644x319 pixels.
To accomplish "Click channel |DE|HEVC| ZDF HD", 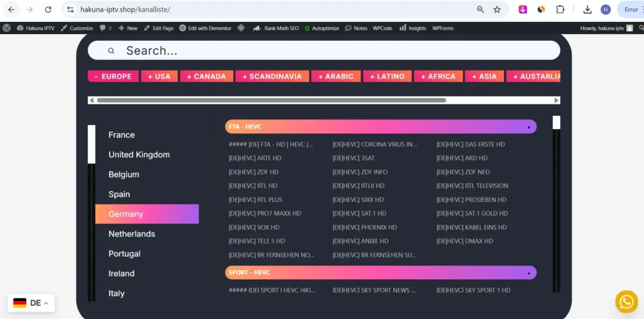I will point(253,172).
